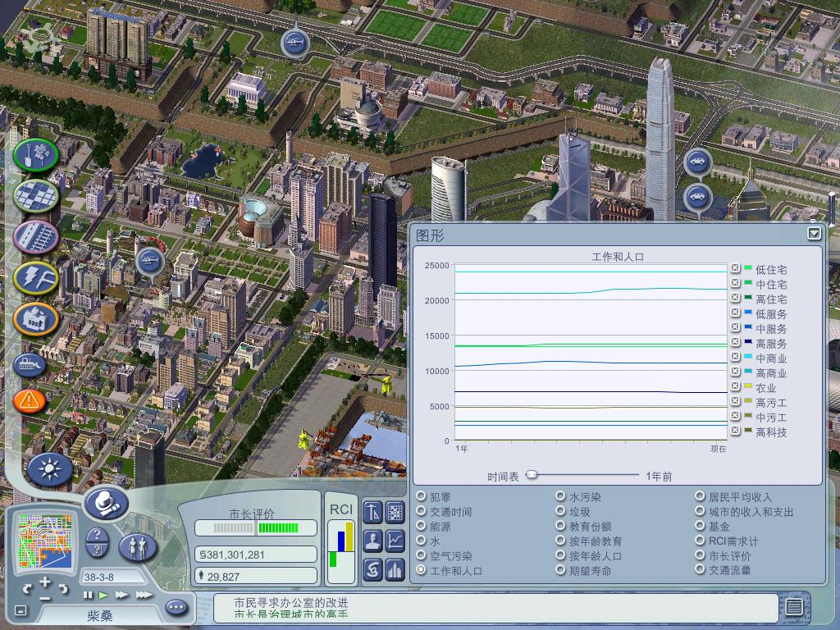This screenshot has height=630, width=840.
Task: Toggle the 高住宅 graph line checkbox
Action: click(735, 297)
